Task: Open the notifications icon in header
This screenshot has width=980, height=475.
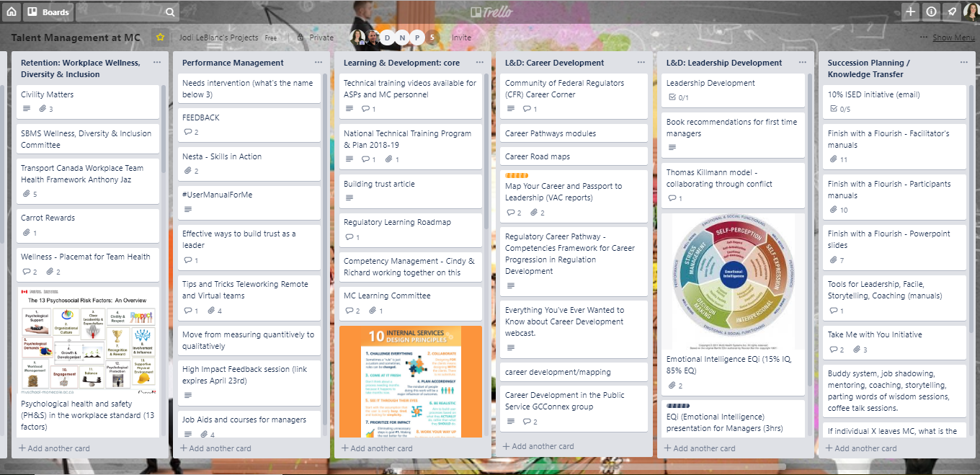Action: pyautogui.click(x=951, y=12)
